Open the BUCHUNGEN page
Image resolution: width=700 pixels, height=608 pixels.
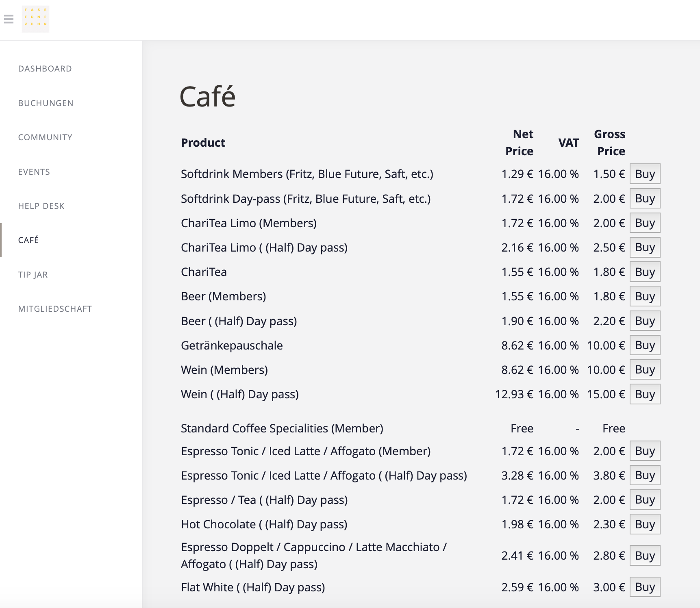tap(45, 103)
